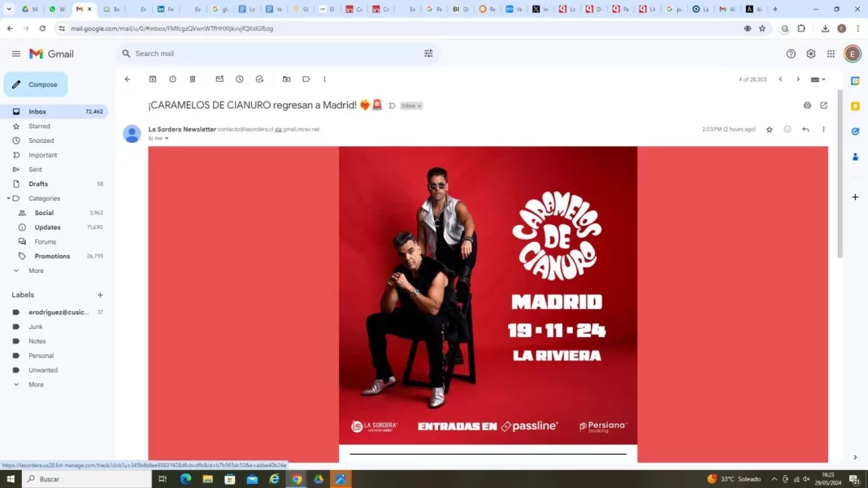The image size is (868, 488).
Task: Open the Promotions category
Action: pyautogui.click(x=52, y=256)
